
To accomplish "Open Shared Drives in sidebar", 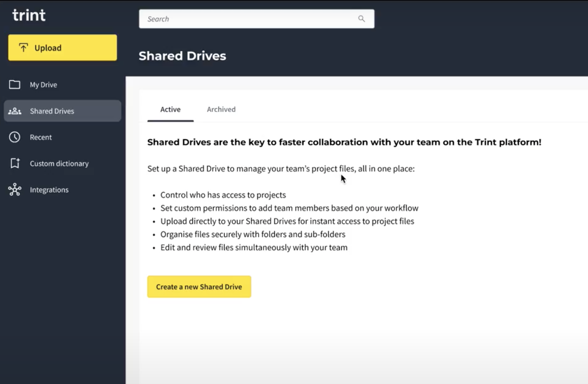I will pos(62,111).
